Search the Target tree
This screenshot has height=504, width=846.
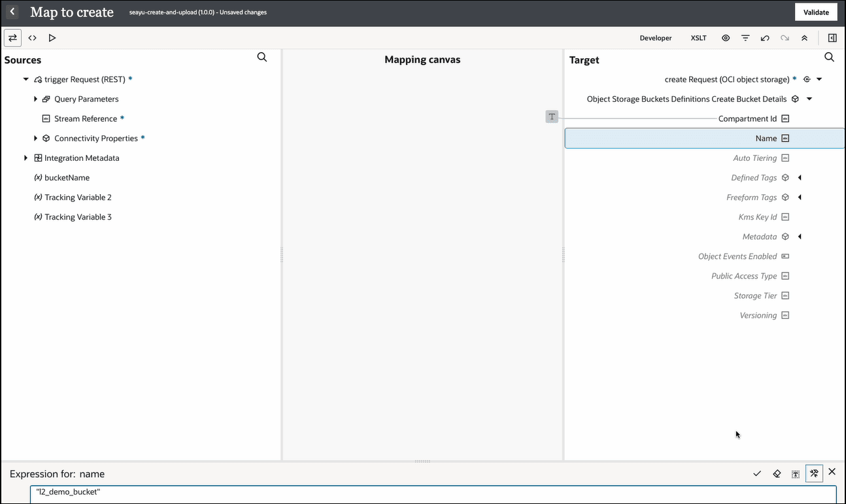point(830,58)
